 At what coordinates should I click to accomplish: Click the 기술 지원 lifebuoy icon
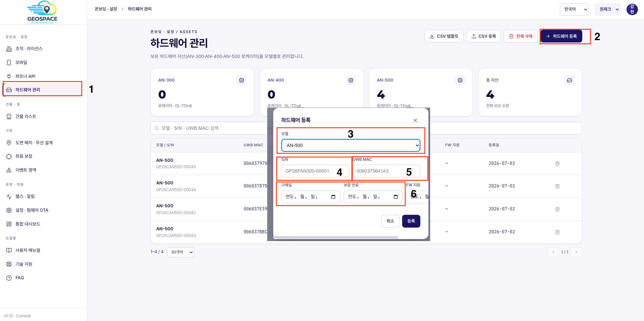tap(9, 264)
